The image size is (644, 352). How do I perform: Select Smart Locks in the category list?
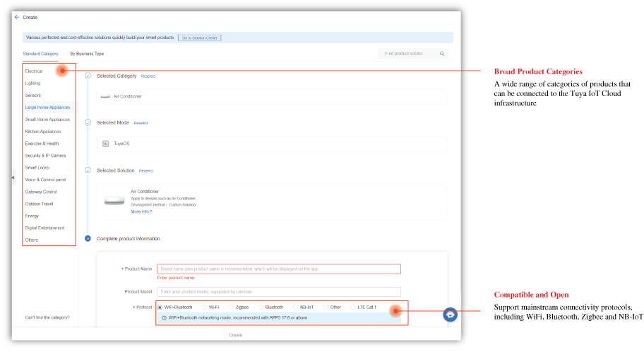(36, 168)
